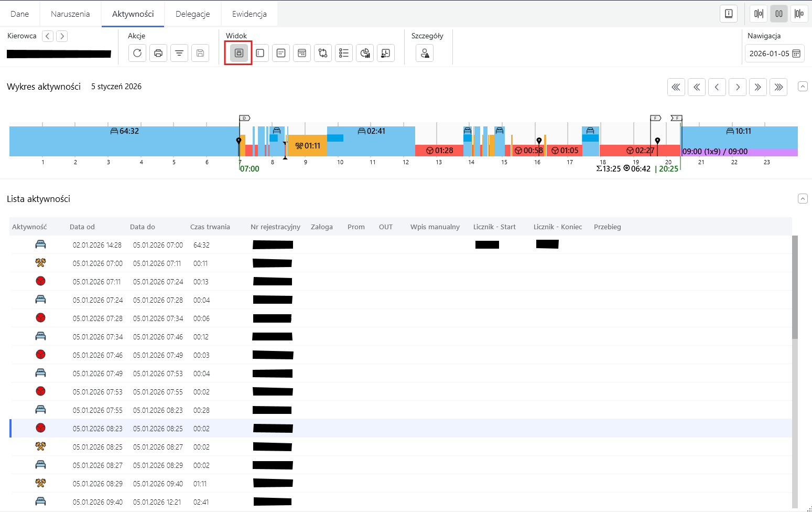Switch to the Naruszenia tab

[x=70, y=14]
